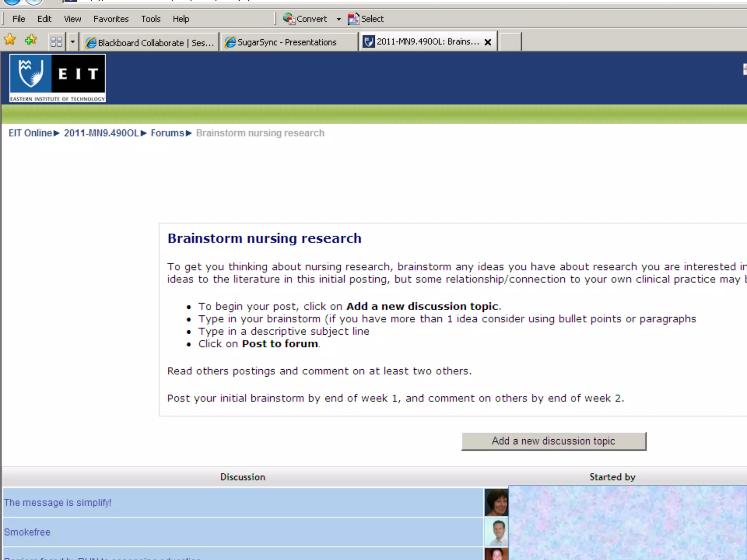747x560 pixels.
Task: Go to Forums breadcrumb link
Action: (167, 133)
